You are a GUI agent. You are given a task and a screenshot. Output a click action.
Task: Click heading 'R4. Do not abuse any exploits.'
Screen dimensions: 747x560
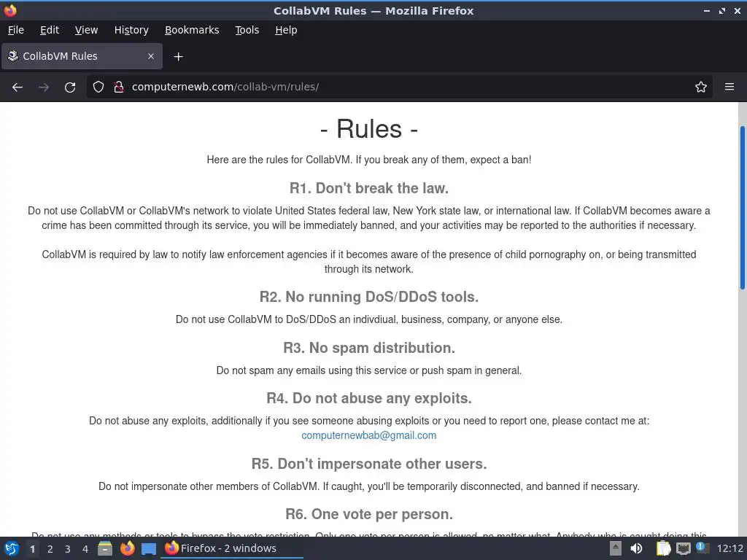pos(368,398)
